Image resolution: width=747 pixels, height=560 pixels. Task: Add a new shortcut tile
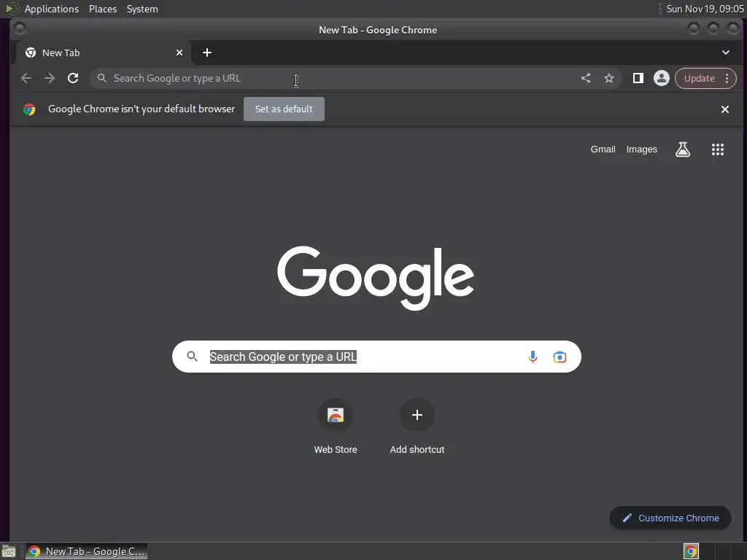tap(417, 427)
